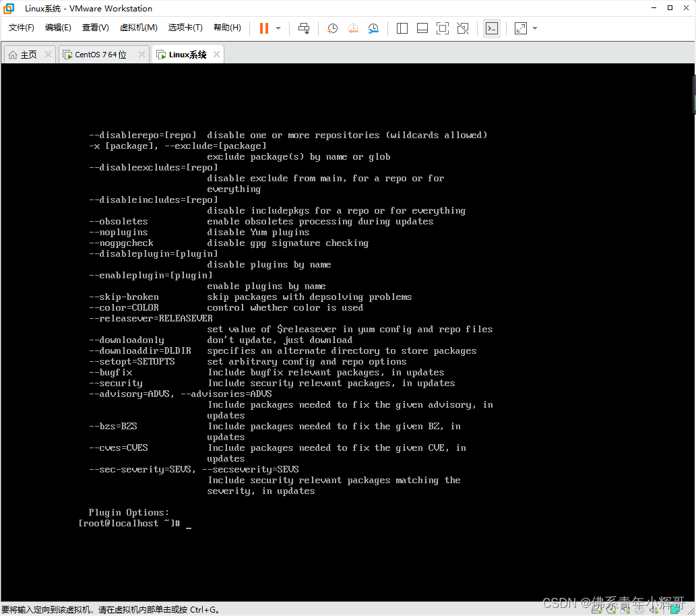Click the VMware Workstation title bar icon
This screenshot has width=696, height=616.
tap(9, 9)
